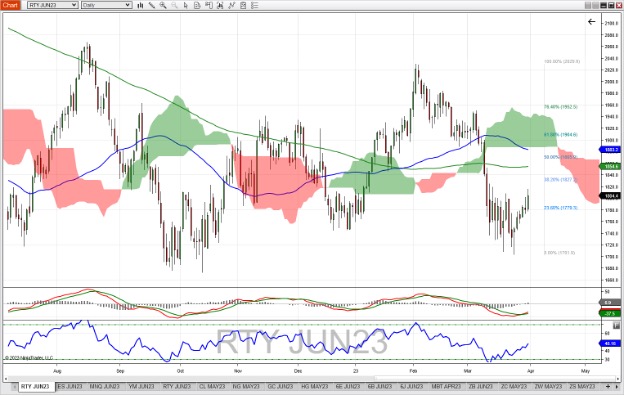Screen dimensions: 624x396
Task: Open the Daily interval dropdown
Action: coord(106,5)
